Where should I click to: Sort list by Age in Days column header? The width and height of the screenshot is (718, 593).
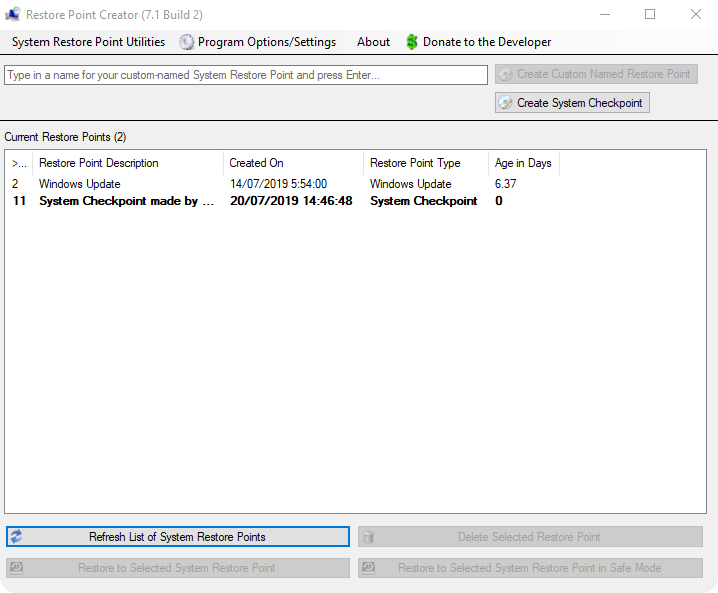pyautogui.click(x=523, y=163)
